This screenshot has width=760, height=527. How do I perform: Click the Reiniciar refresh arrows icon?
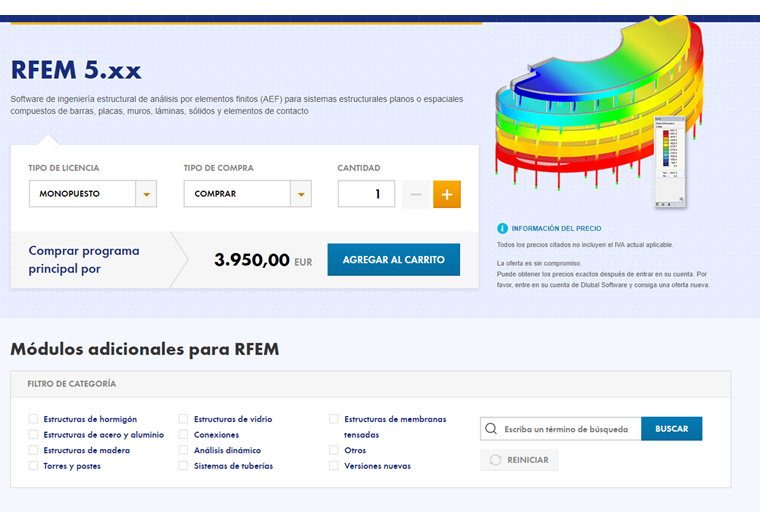495,460
